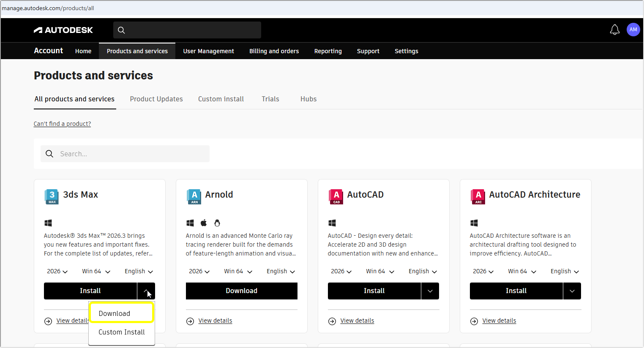644x348 pixels.
Task: Open notifications via the bell icon
Action: (614, 30)
